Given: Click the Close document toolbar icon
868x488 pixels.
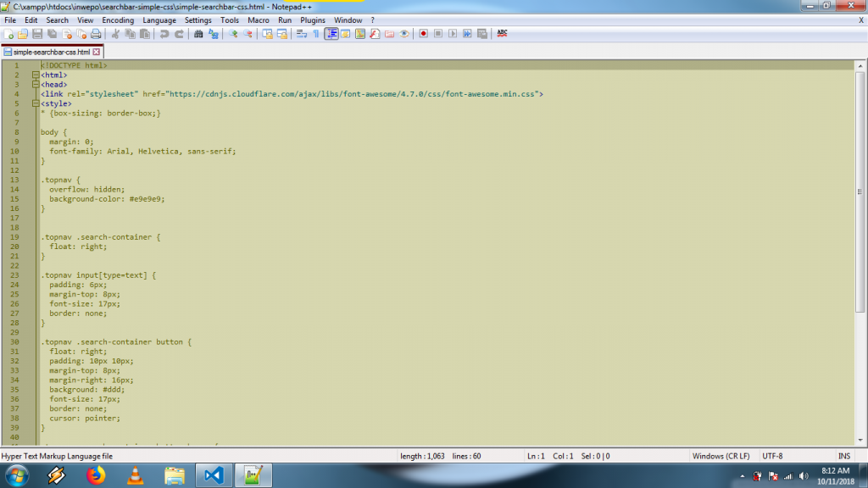Looking at the screenshot, I should click(67, 34).
